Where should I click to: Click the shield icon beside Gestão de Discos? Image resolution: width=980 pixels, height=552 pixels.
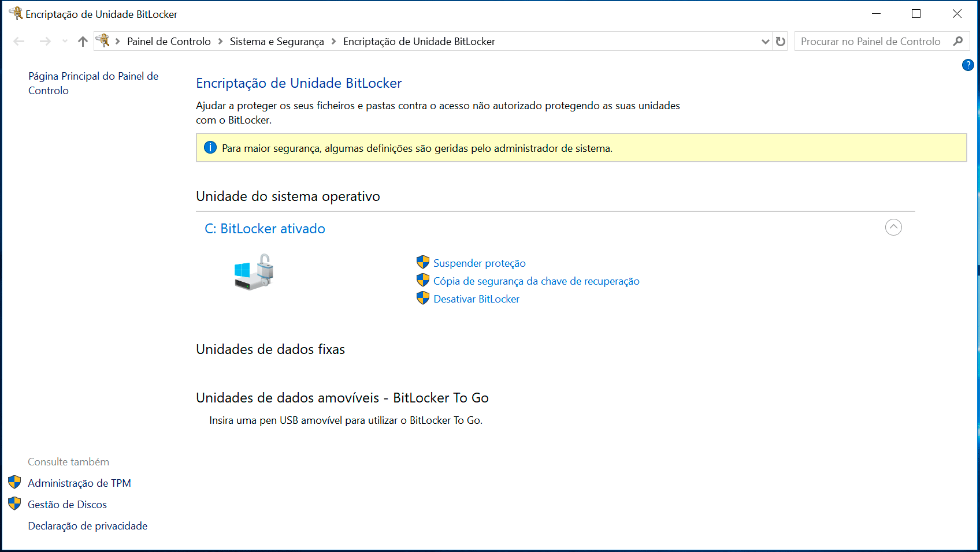coord(14,503)
